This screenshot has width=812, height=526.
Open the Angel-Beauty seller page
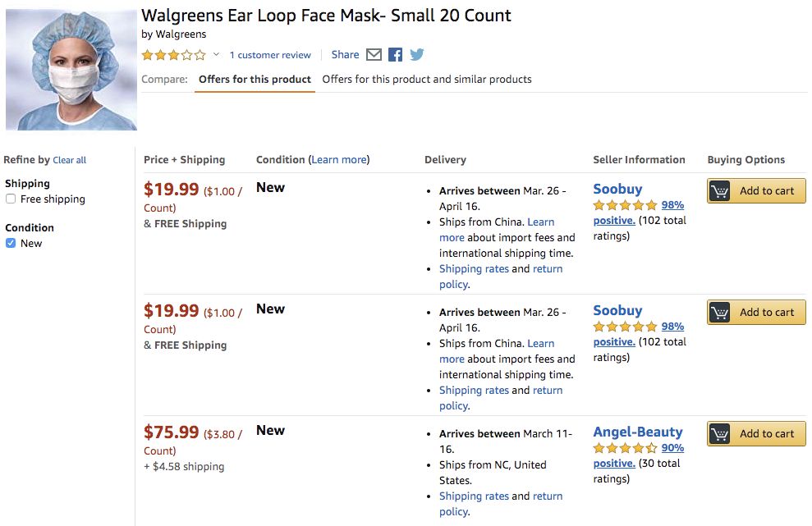pos(638,432)
